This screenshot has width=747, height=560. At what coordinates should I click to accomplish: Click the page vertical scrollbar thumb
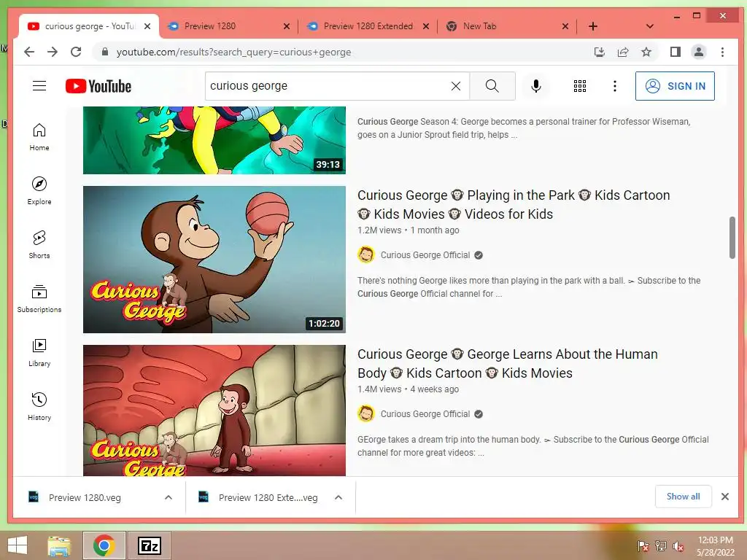pyautogui.click(x=732, y=238)
